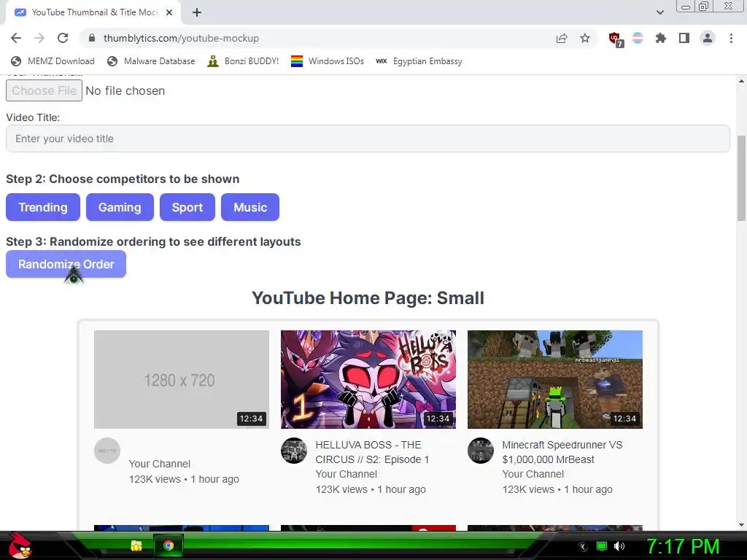The height and width of the screenshot is (560, 747).
Task: Click the scrollbar down arrow
Action: pos(741,525)
